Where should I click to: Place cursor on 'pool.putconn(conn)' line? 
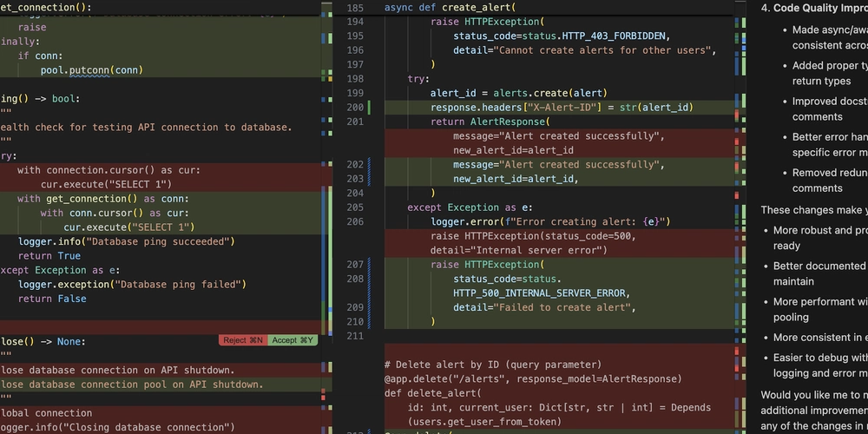91,70
